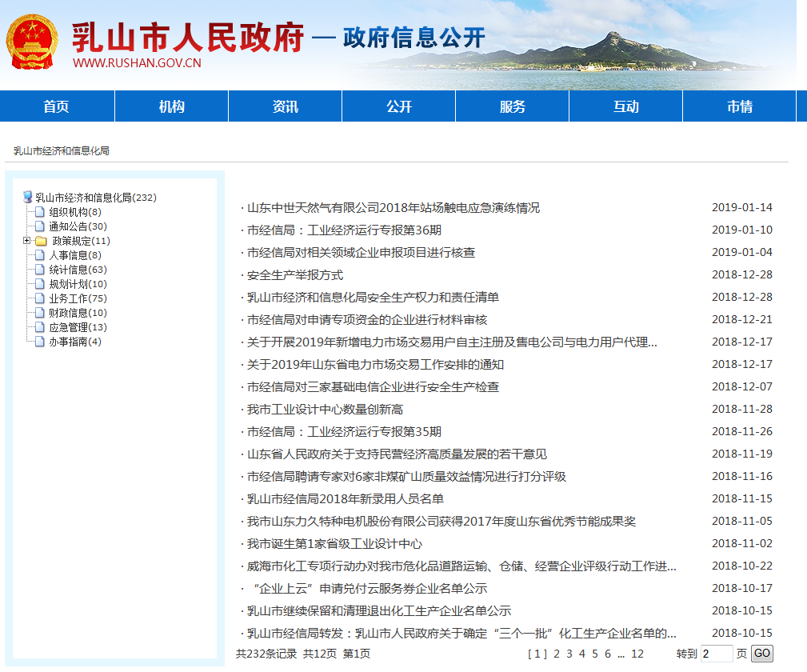
Task: Click the page number input field
Action: [716, 654]
